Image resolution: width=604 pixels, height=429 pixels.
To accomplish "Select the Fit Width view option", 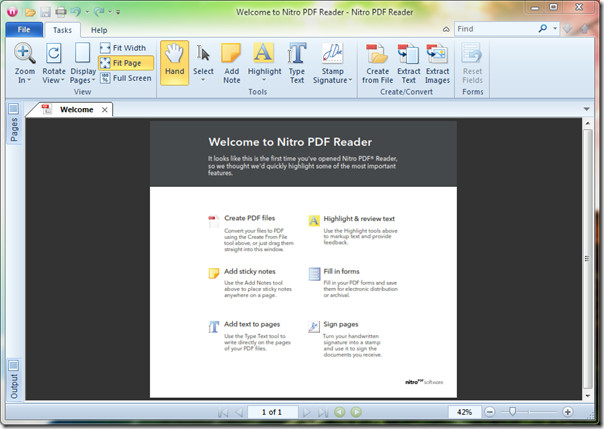I will pyautogui.click(x=123, y=48).
